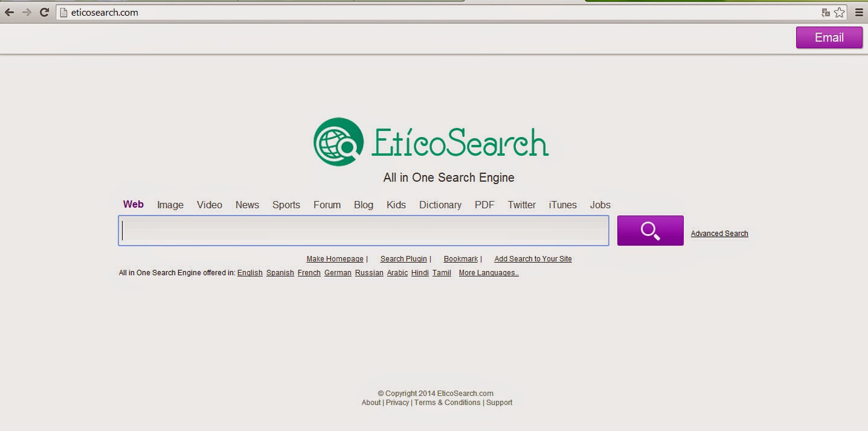The image size is (868, 431).
Task: Switch to the Sports search tab
Action: 286,205
